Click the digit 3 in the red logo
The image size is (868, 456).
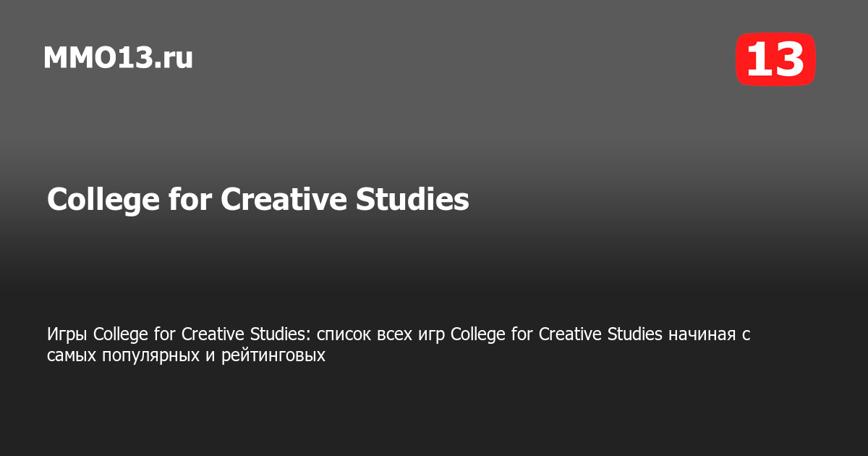(788, 59)
